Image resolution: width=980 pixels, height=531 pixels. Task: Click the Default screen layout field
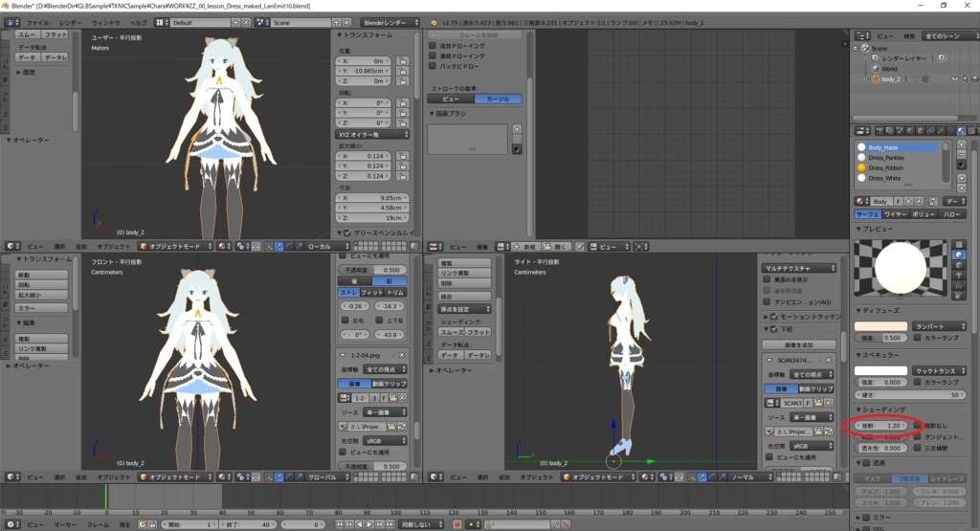(x=201, y=23)
